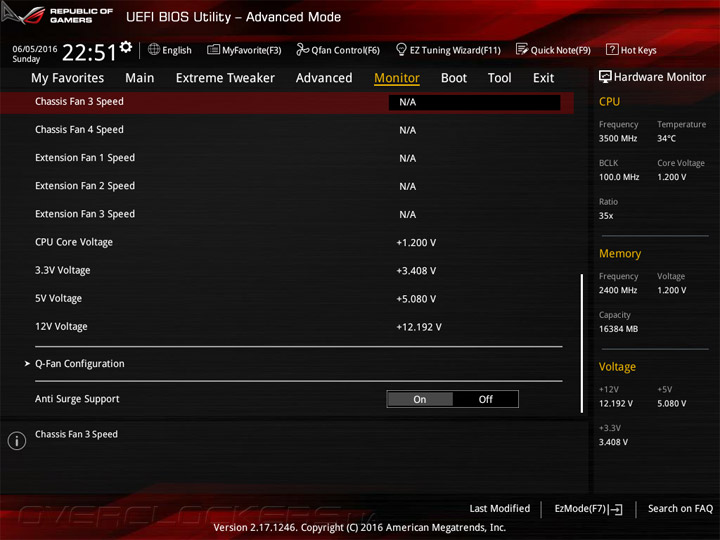Image resolution: width=720 pixels, height=540 pixels.
Task: Click the +5.080 V value
Action: [416, 299]
